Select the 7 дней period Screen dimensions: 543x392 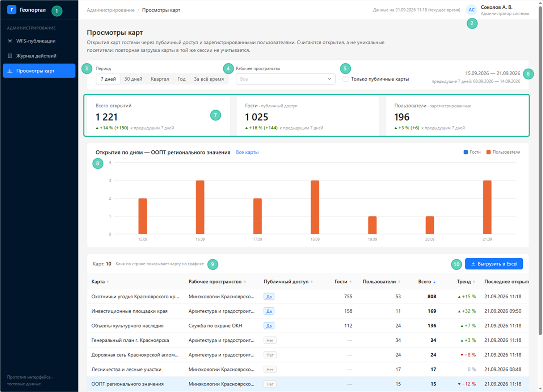(x=108, y=79)
